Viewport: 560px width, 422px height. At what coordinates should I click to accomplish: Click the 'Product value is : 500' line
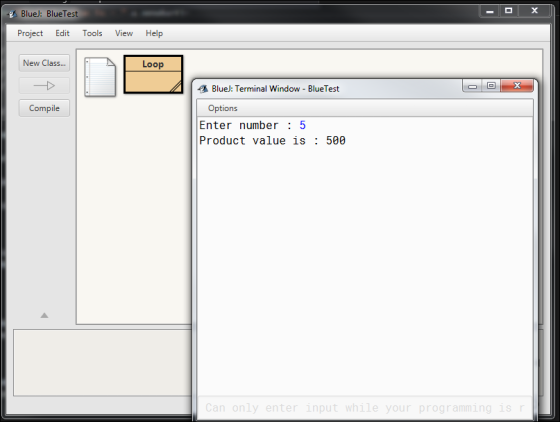(272, 141)
